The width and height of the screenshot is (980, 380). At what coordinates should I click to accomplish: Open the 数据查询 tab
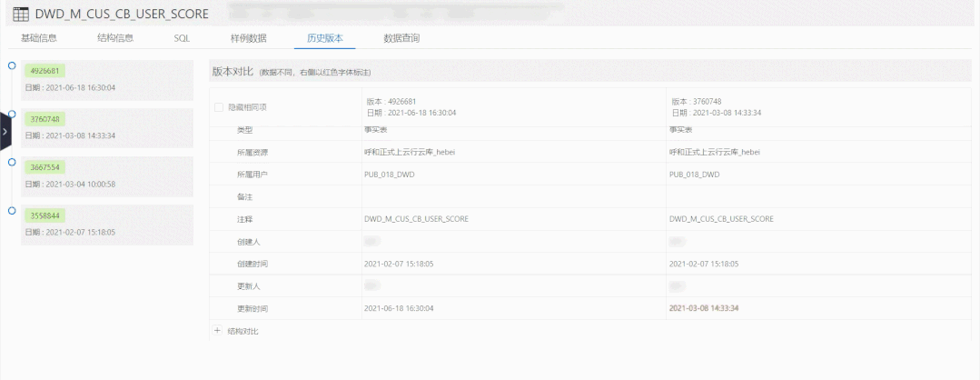tap(401, 38)
